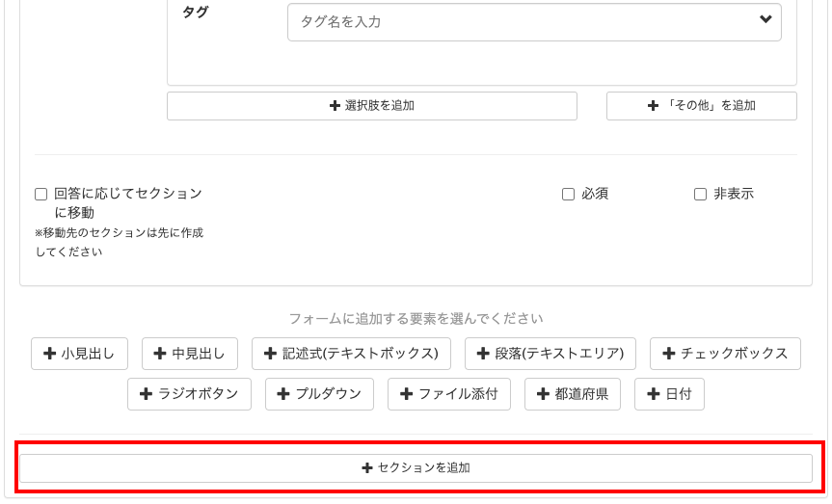
Task: Click the plus icon beside 選択肢を追加
Action: click(335, 106)
